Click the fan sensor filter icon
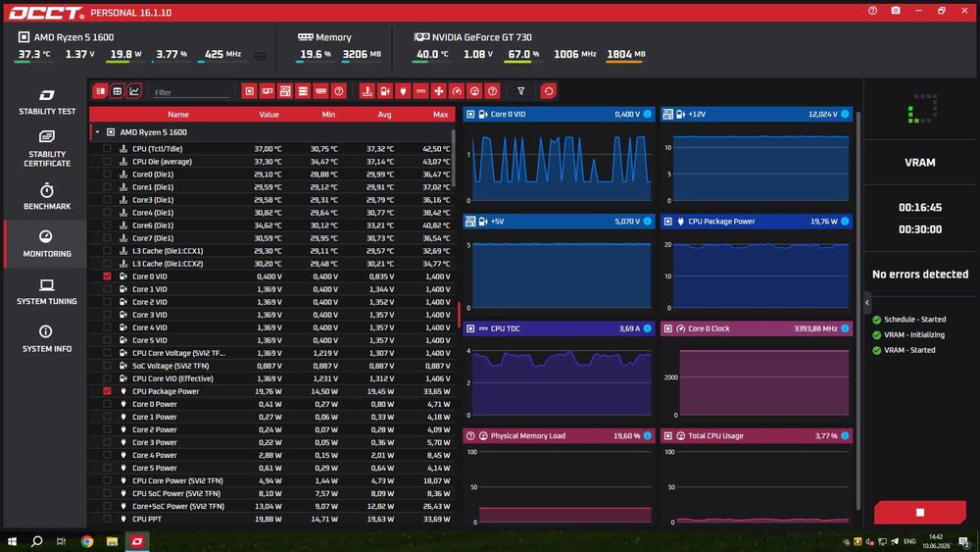The image size is (980, 552). 439,91
